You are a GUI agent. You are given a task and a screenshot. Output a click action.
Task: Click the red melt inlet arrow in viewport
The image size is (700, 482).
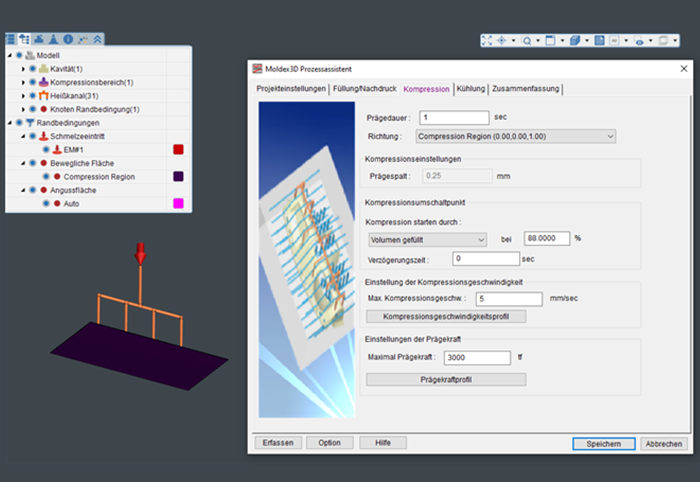(140, 253)
